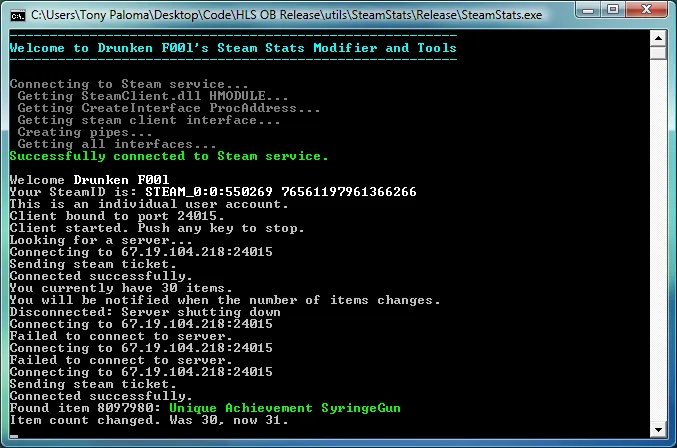Click 'Connecting to Steam service...' line
Viewport: 677px width, 448px height.
tap(129, 84)
